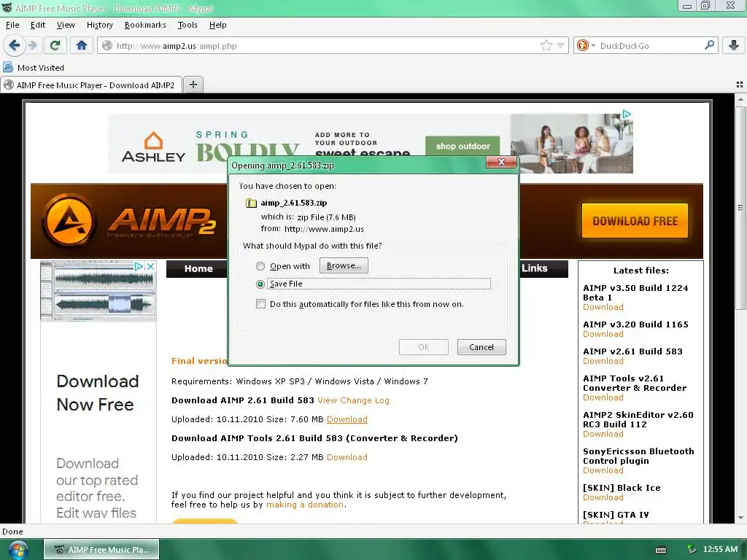Open the Tools menu
The image size is (747, 560).
187,25
